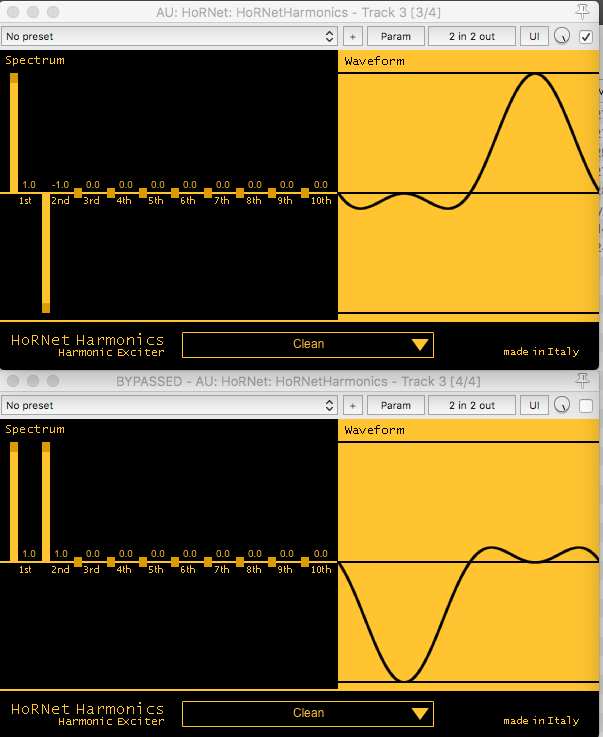This screenshot has width=603, height=737.
Task: Click 8th harmonic handle in bottom spectrum
Action: point(240,562)
